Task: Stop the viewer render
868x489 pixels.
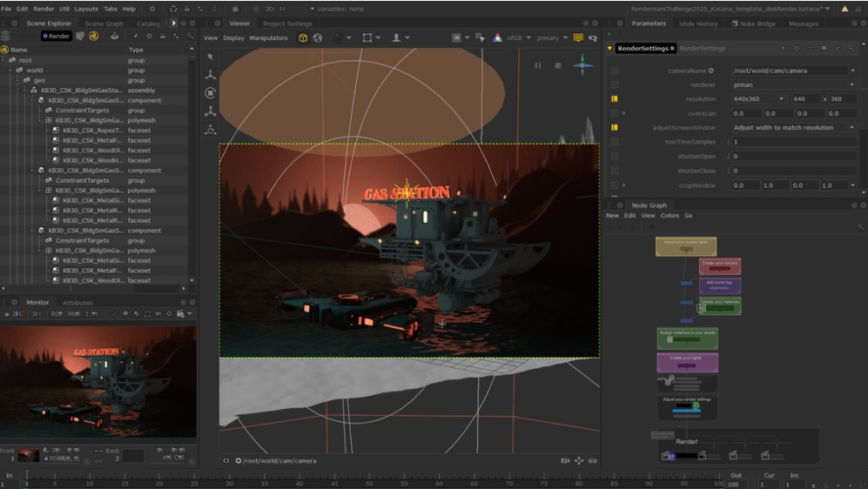Action: coord(558,65)
